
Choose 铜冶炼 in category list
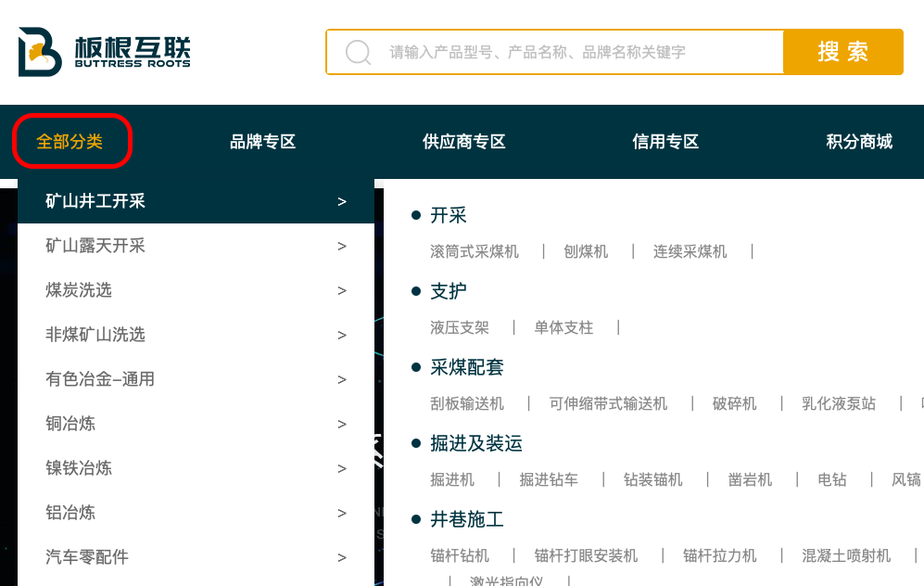tap(70, 424)
